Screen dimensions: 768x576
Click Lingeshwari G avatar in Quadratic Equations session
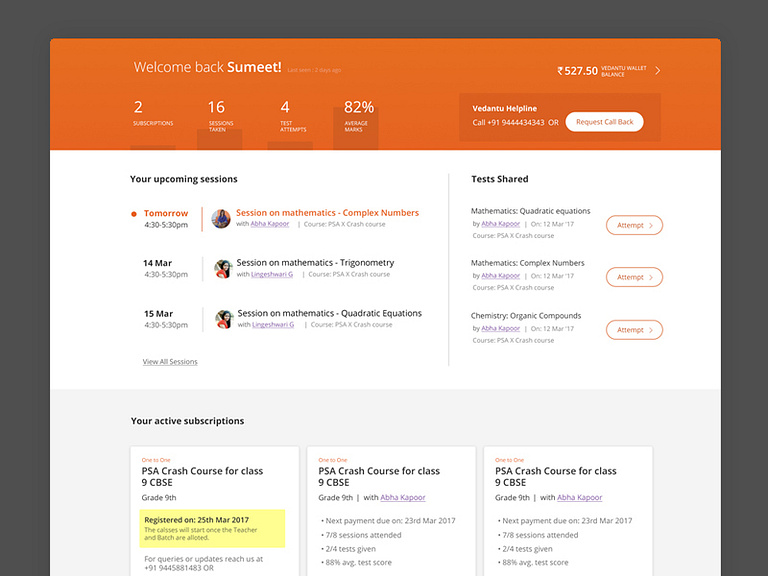coord(224,319)
